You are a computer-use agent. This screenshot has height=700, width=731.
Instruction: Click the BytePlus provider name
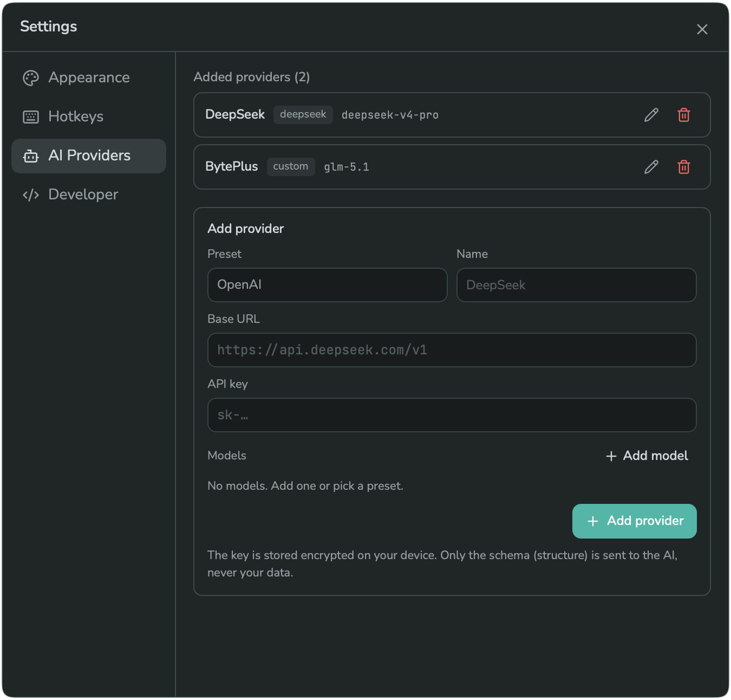232,167
